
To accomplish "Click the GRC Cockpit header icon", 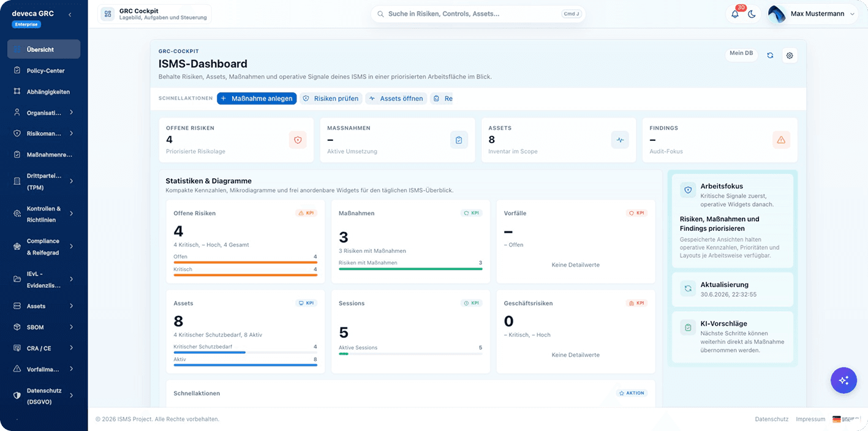I will pyautogui.click(x=108, y=13).
